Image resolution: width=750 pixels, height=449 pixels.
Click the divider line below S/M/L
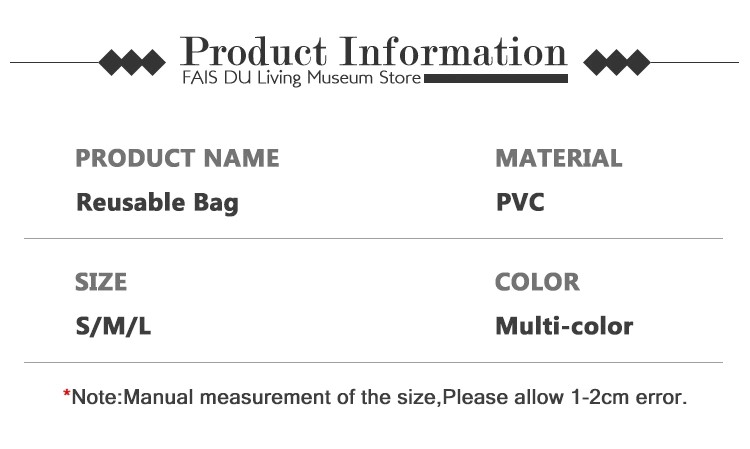(373, 362)
